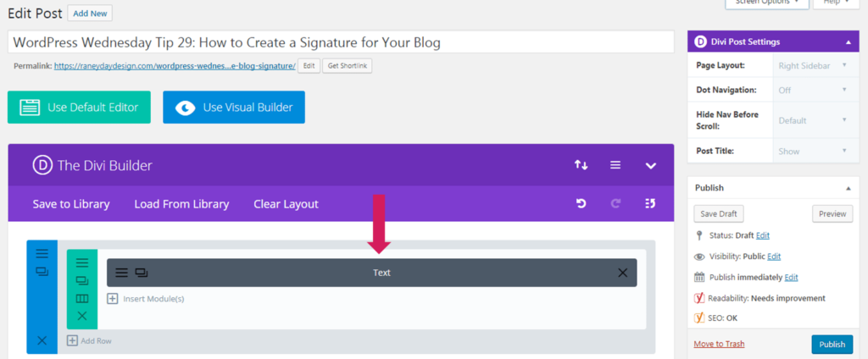
Task: Open Text module settings icon
Action: 121,273
